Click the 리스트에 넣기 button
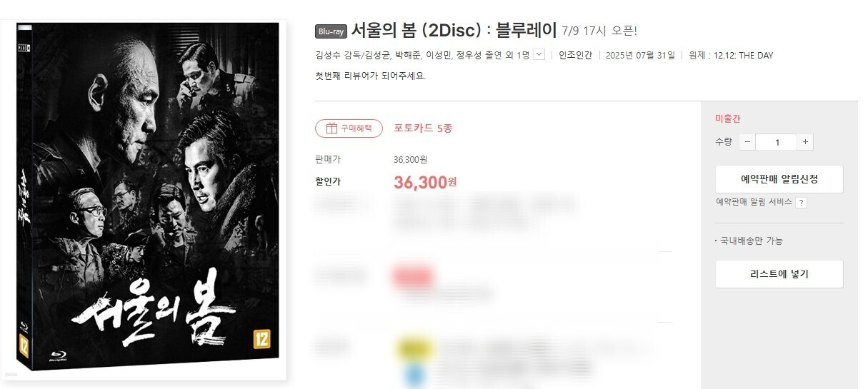Image resolution: width=868 pixels, height=389 pixels. click(x=779, y=274)
